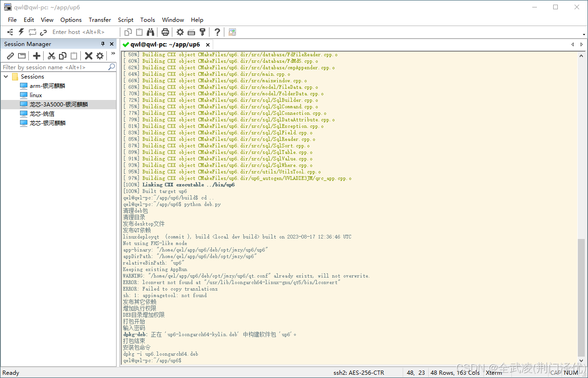Image resolution: width=588 pixels, height=378 pixels.
Task: Click the Print icon in the toolbar
Action: 165,32
